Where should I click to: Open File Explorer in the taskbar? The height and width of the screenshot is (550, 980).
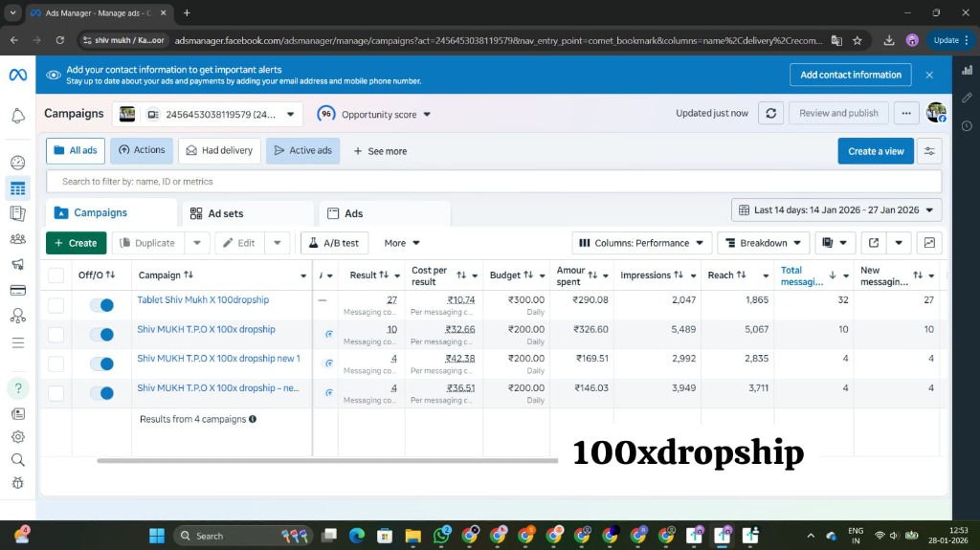(413, 536)
